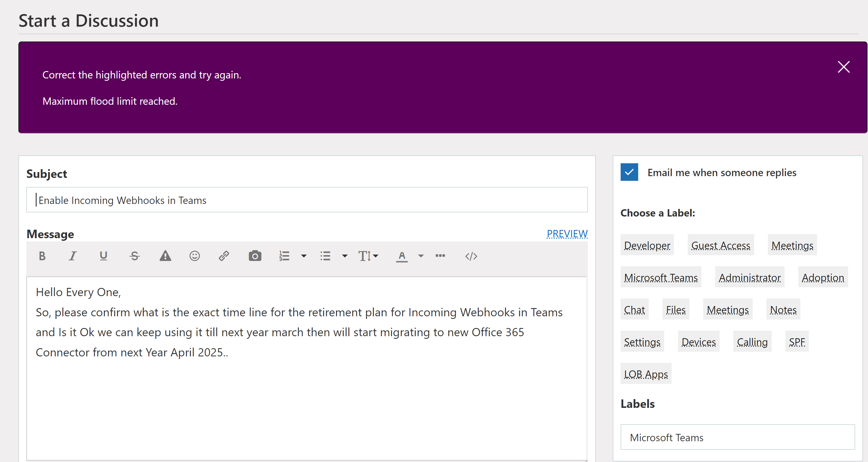Select Meetings label beside Files
This screenshot has height=462, width=868.
click(727, 309)
